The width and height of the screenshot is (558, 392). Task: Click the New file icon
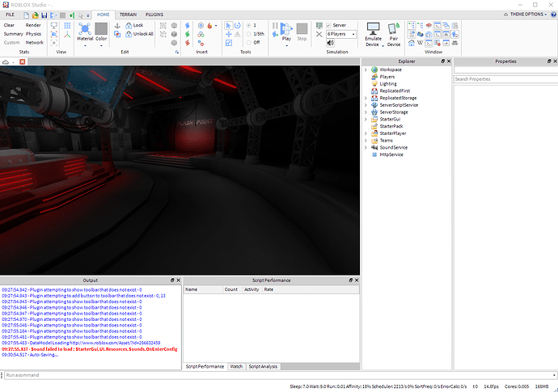click(x=27, y=15)
